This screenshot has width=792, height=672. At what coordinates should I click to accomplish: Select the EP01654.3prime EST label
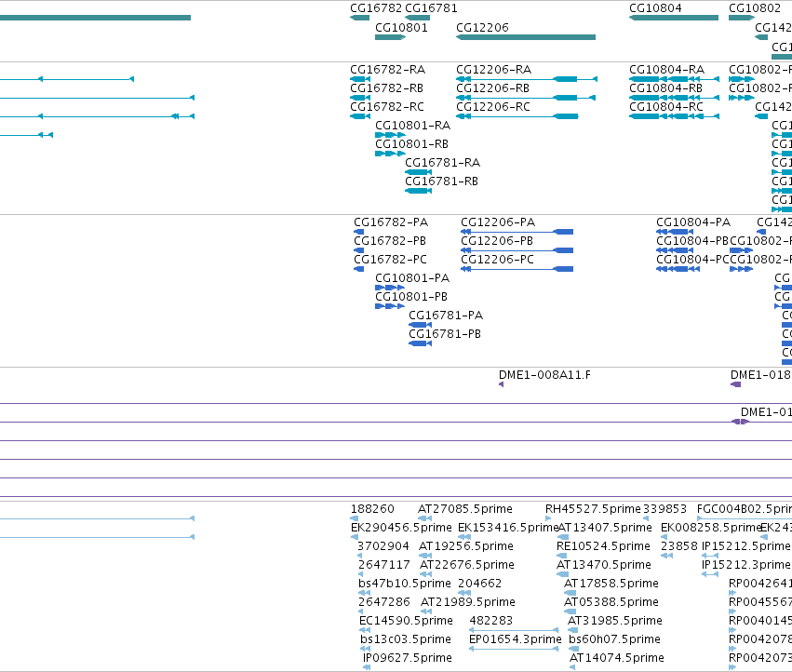click(516, 639)
